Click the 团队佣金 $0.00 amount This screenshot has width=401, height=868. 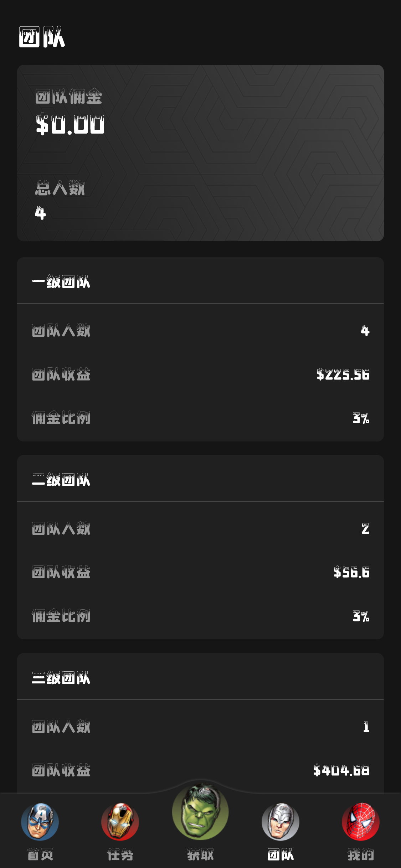point(70,124)
